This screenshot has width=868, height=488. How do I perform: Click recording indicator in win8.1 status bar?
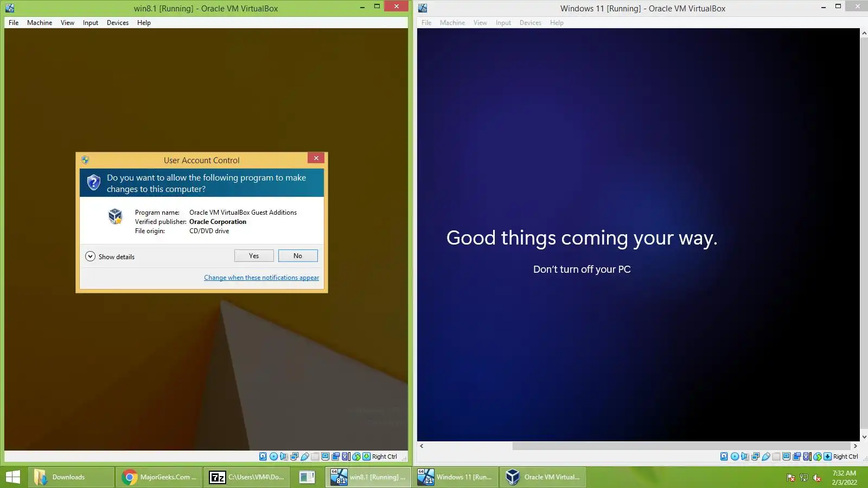point(336,457)
